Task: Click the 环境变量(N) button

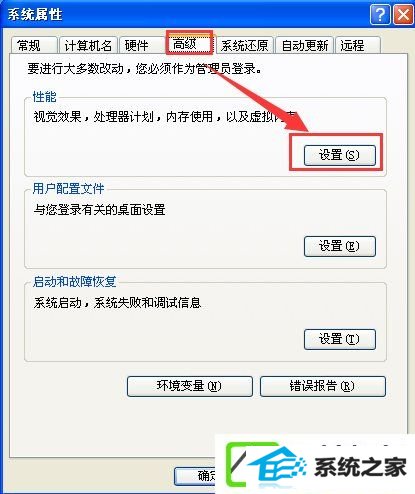Action: click(x=190, y=386)
